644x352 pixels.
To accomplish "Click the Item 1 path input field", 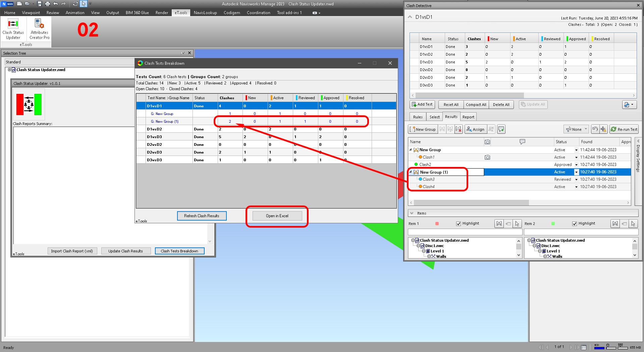I will (465, 232).
